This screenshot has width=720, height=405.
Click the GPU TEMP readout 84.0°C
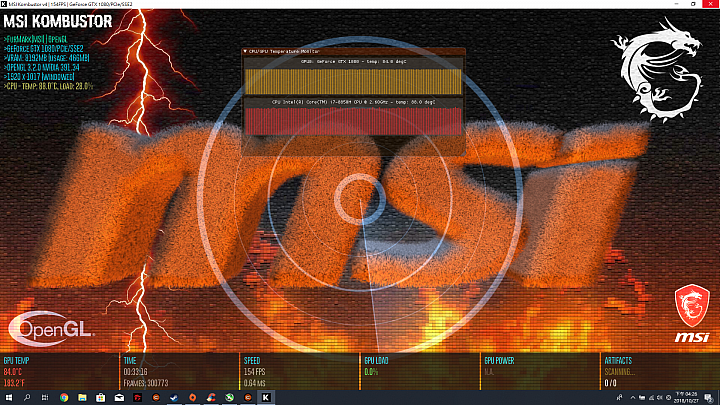coord(12,372)
